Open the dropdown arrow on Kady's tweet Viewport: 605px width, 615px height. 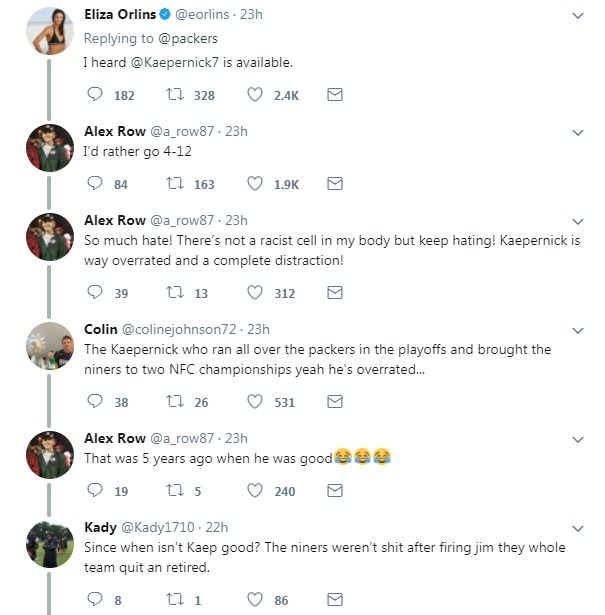pyautogui.click(x=577, y=528)
